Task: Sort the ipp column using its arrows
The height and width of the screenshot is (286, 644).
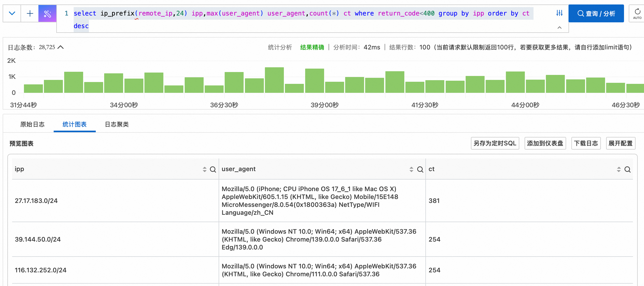Action: click(x=205, y=170)
